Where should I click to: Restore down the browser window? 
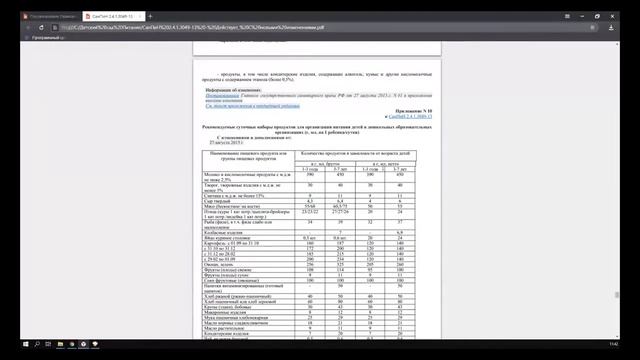click(x=597, y=16)
